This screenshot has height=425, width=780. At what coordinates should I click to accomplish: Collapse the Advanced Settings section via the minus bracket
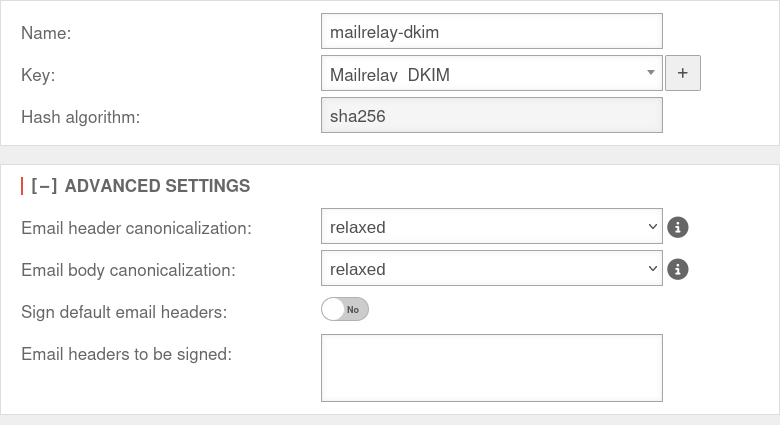click(x=44, y=186)
